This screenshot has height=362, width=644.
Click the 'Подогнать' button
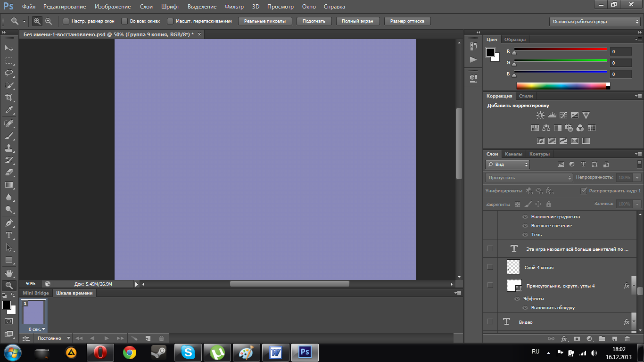[x=314, y=21]
